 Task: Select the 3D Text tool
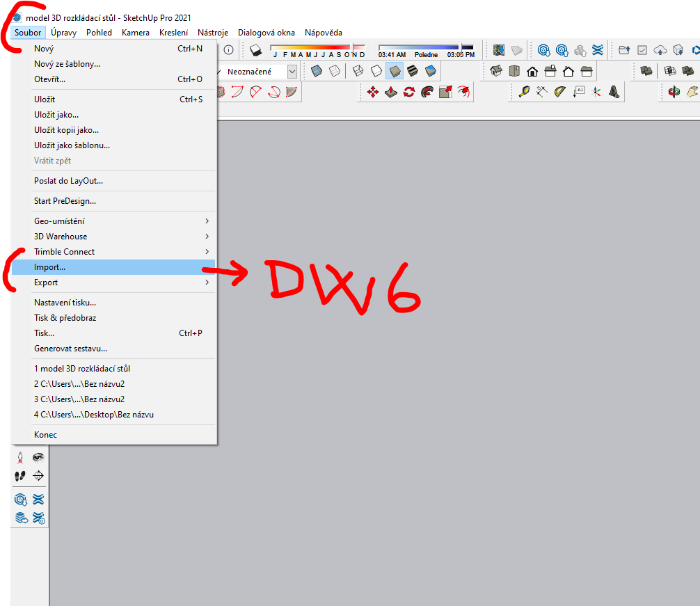(x=614, y=92)
